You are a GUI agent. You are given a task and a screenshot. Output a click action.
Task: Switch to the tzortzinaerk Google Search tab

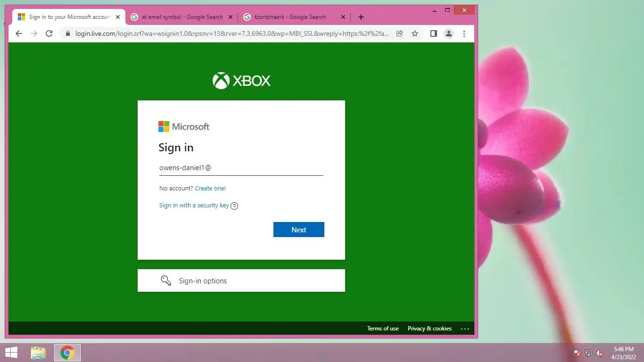(294, 17)
